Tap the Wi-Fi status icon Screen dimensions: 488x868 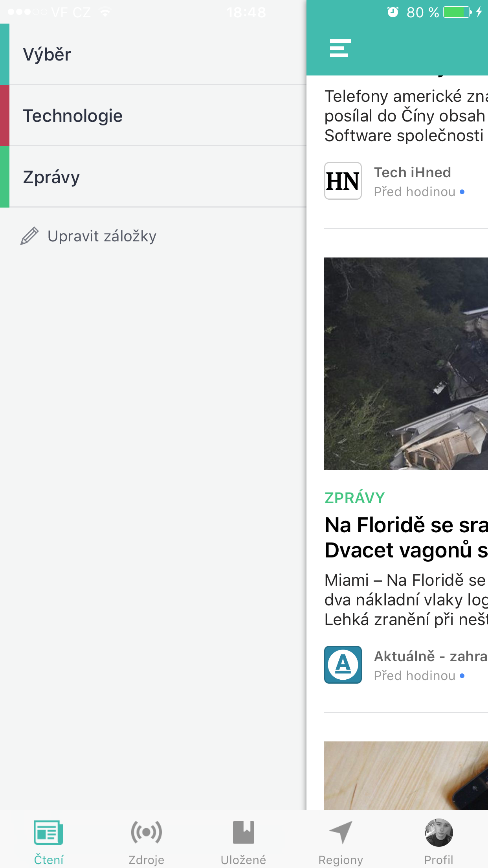coord(105,13)
